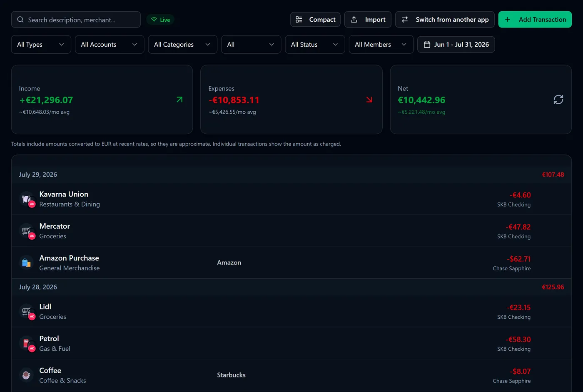Open the Jun 1 - Jul 31, 2026 date picker

click(x=456, y=45)
